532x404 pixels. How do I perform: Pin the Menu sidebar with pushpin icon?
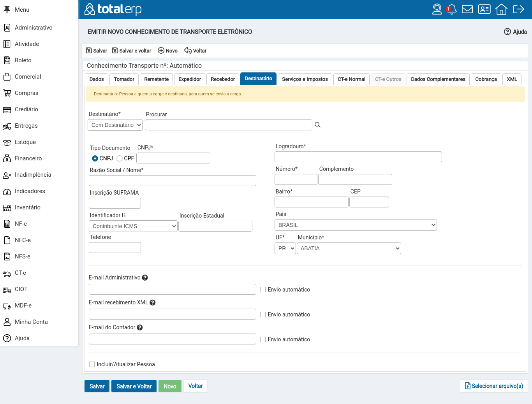[x=7, y=10]
